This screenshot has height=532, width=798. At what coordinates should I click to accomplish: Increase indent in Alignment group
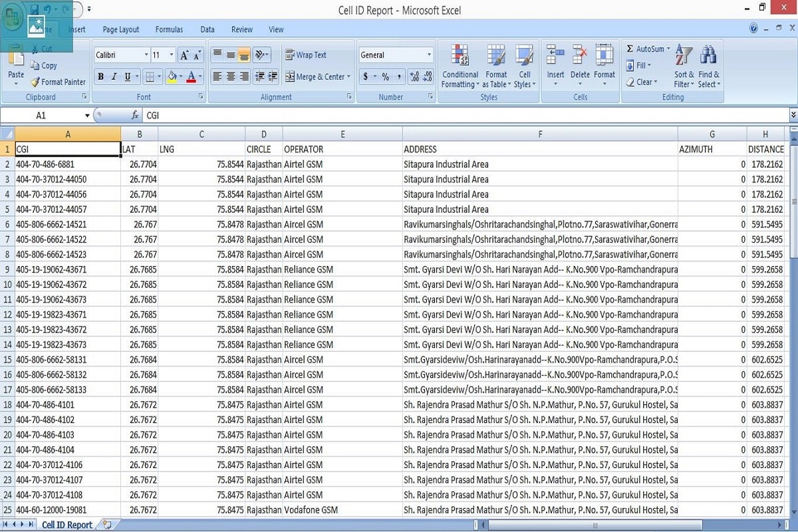coord(273,76)
